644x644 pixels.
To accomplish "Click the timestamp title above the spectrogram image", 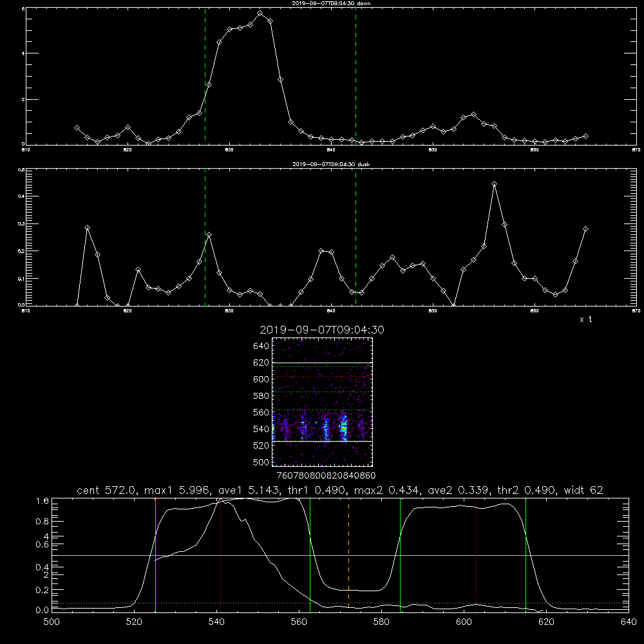I will 322,330.
